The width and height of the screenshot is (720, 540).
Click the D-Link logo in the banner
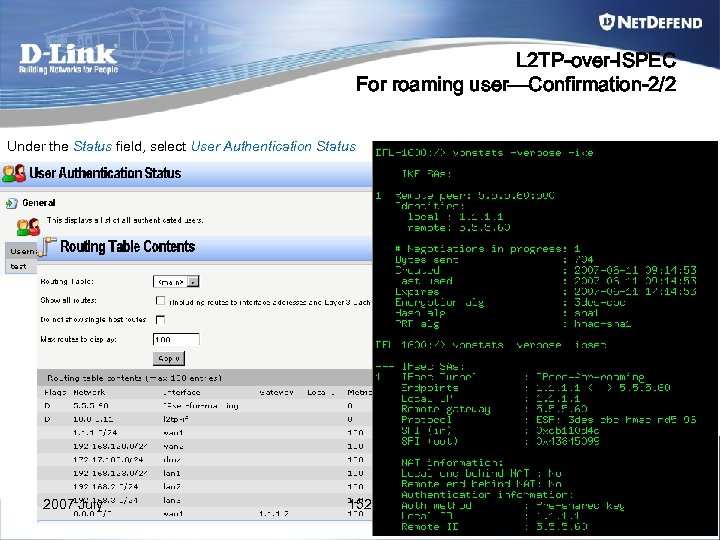68,58
